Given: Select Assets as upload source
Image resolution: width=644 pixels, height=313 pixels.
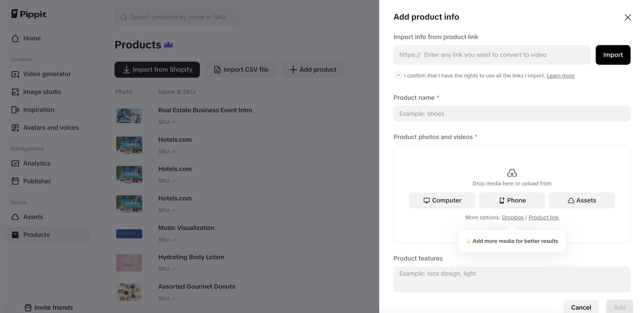Looking at the screenshot, I should pyautogui.click(x=581, y=200).
